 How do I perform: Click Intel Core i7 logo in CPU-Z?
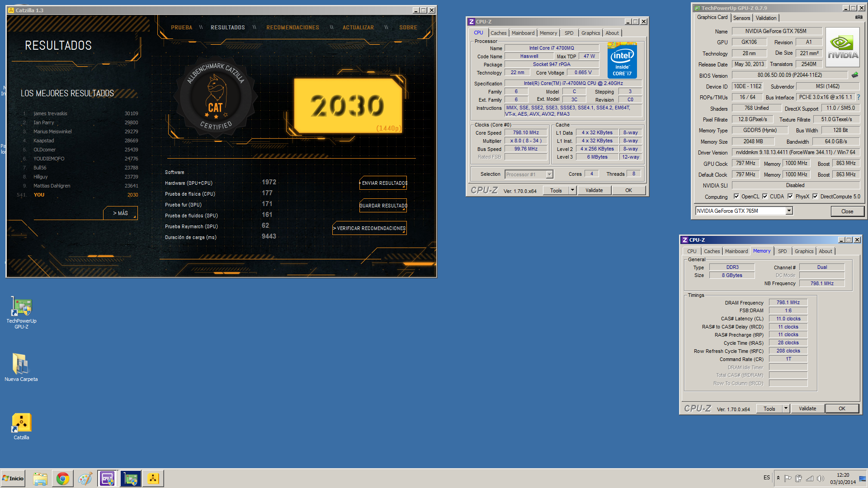622,60
